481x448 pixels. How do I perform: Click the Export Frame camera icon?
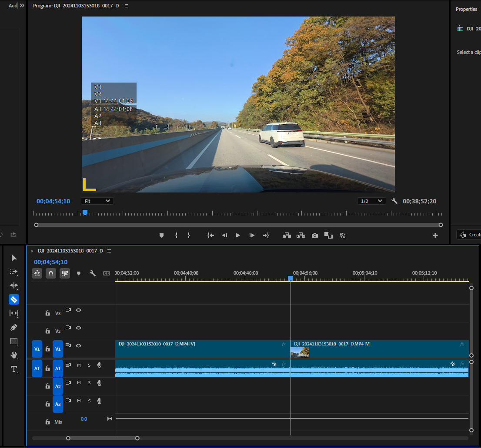click(314, 235)
